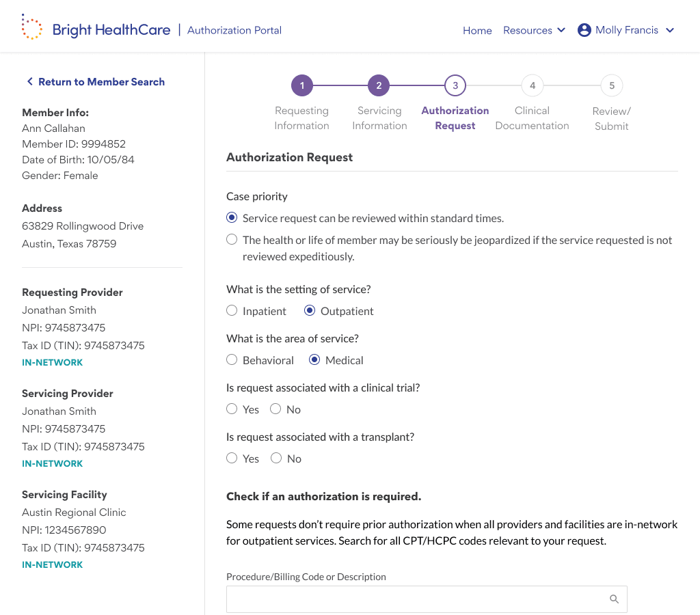Click the Authorization Portal title link
Image resolution: width=700 pixels, height=615 pixels.
[234, 30]
